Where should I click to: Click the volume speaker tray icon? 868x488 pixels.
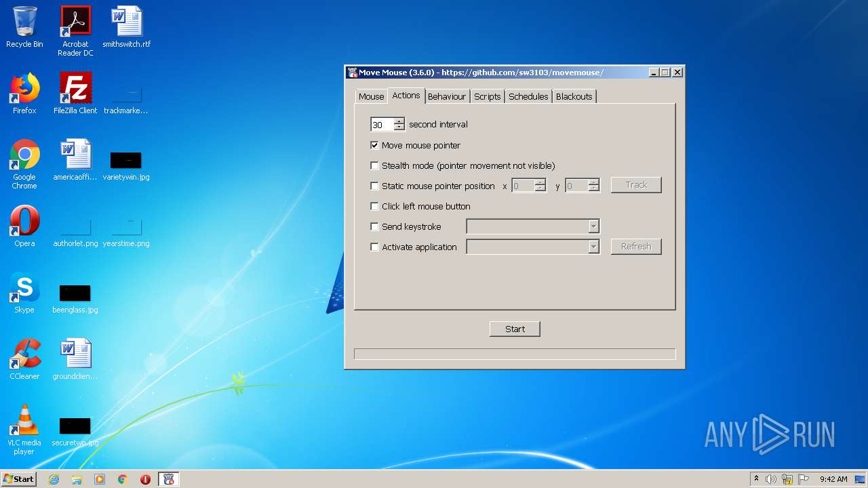coord(771,479)
